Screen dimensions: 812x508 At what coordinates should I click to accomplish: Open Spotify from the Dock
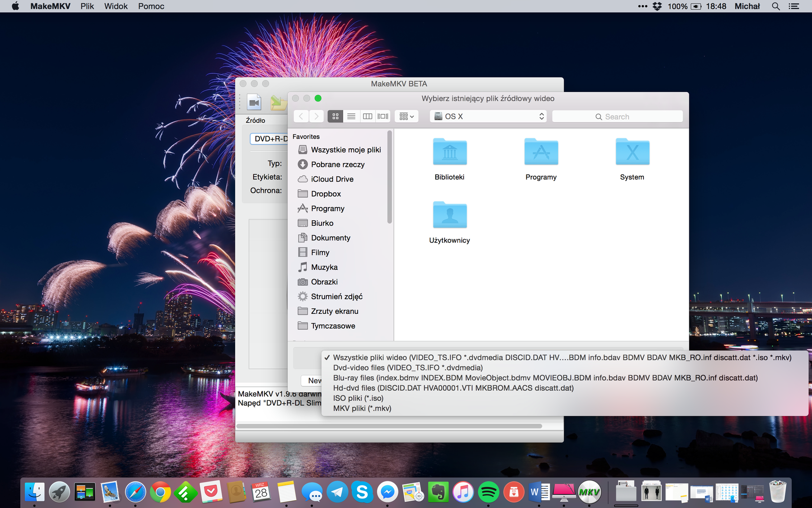[x=489, y=492]
